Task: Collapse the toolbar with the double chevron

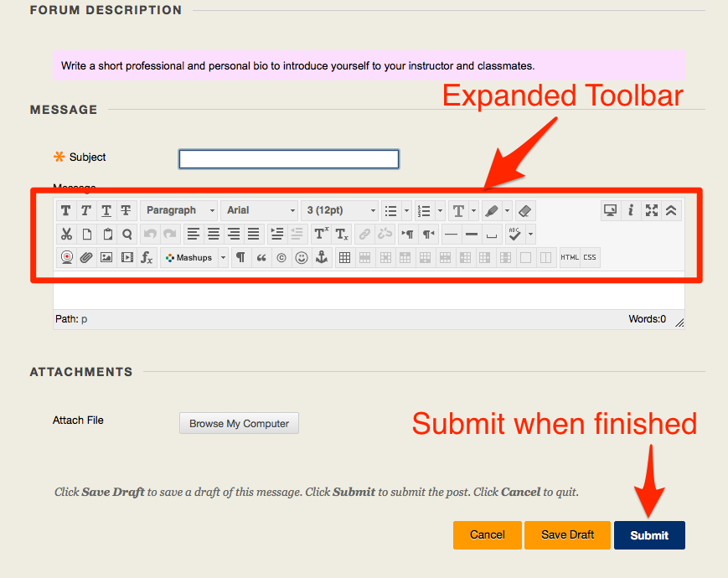Action: (x=671, y=211)
